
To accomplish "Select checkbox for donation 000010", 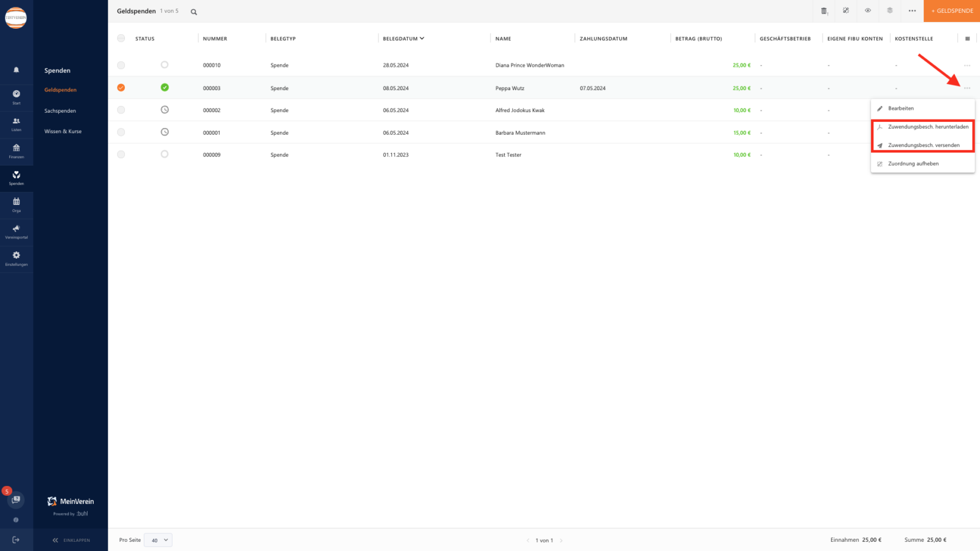I will click(121, 66).
